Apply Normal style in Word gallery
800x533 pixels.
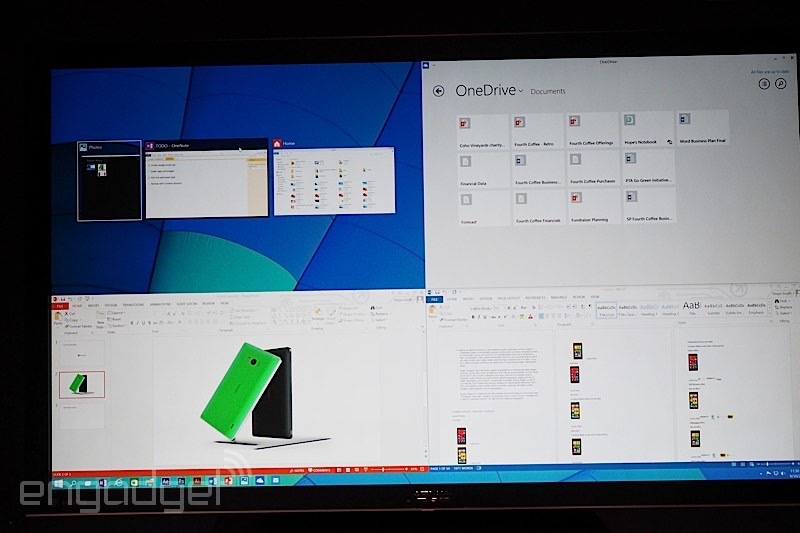click(606, 310)
